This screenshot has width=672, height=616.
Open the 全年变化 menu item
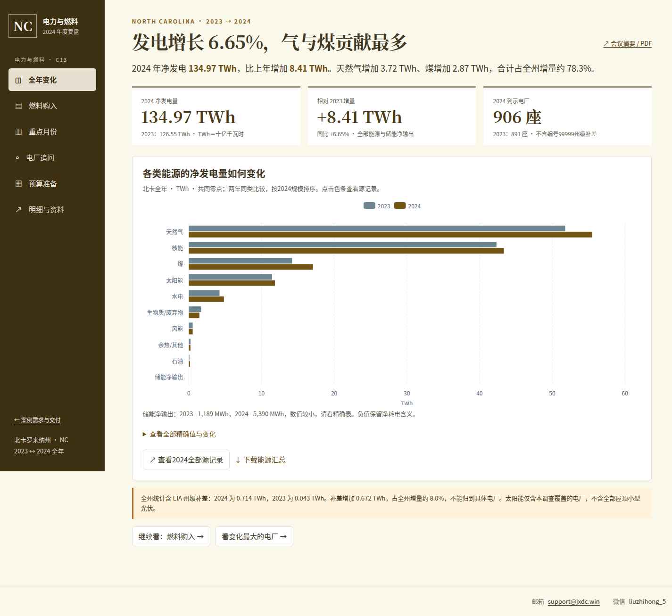click(x=52, y=80)
